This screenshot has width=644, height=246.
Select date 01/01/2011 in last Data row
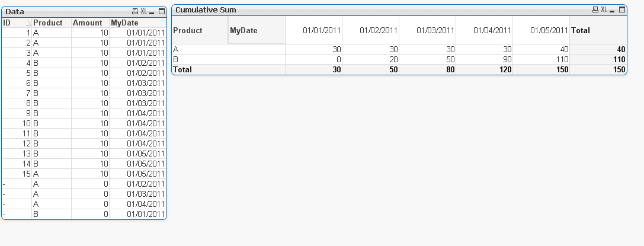[x=137, y=214]
